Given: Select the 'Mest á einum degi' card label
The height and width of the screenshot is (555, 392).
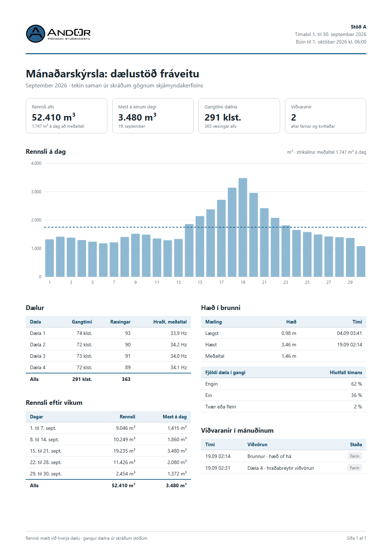Looking at the screenshot, I should pyautogui.click(x=137, y=107).
